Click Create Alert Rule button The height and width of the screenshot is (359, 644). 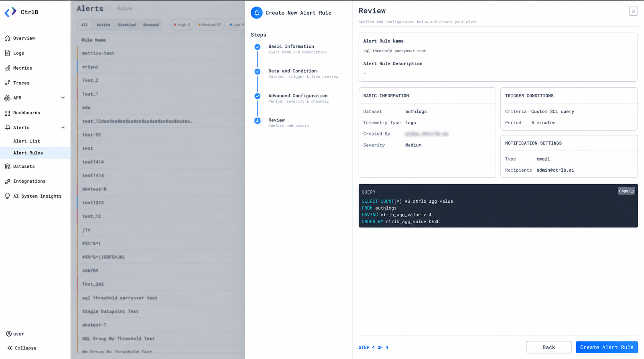[607, 347]
